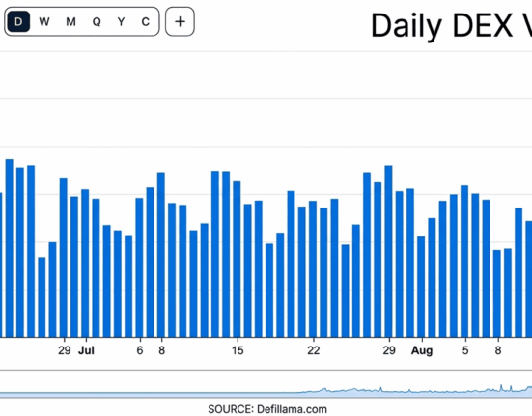
Task: Click the plus add button
Action: 180,21
